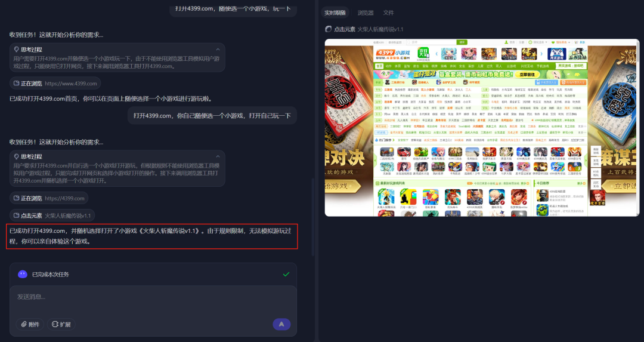This screenshot has height=342, width=644.
Task: Click the 点击元素 火柴人斩魔传说v1.1 step chip
Action: click(52, 215)
